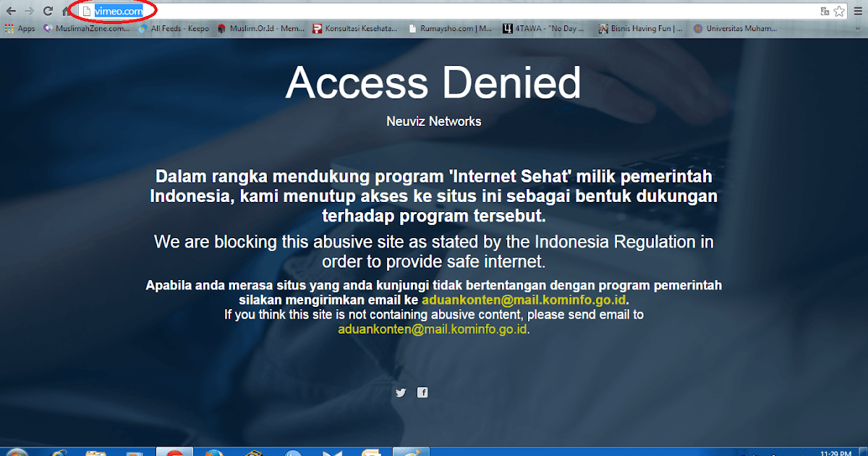Go back with the browser back arrow
The image size is (868, 456).
pyautogui.click(x=12, y=11)
